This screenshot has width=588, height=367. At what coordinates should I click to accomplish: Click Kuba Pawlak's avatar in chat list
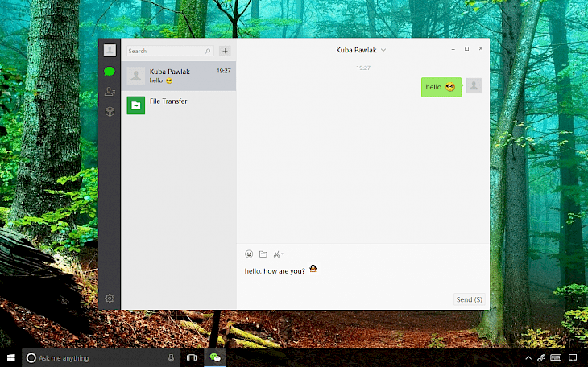point(136,76)
